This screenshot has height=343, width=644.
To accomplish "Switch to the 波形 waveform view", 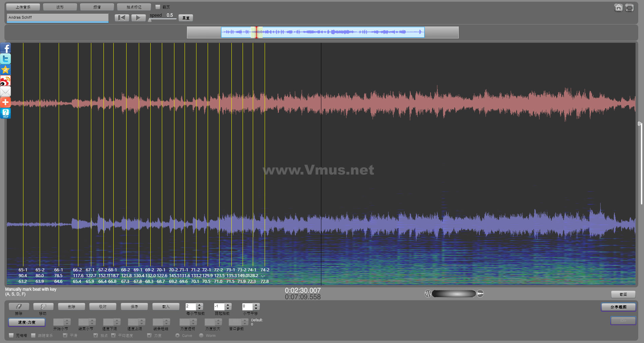I will [x=60, y=7].
